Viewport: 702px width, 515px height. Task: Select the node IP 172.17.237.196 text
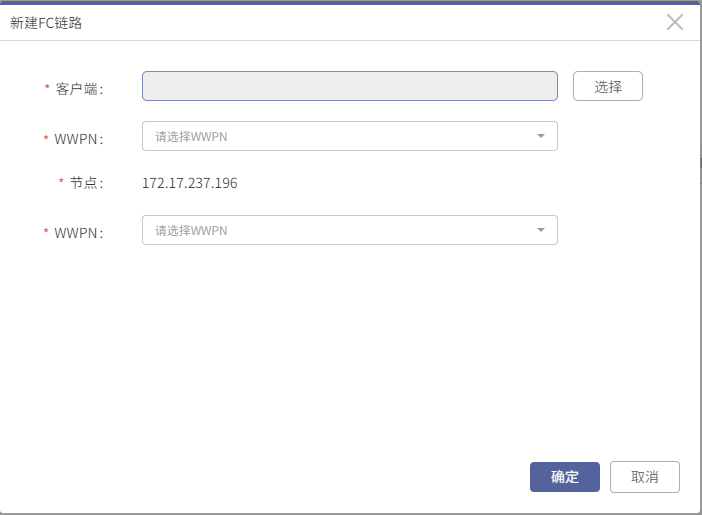point(189,183)
